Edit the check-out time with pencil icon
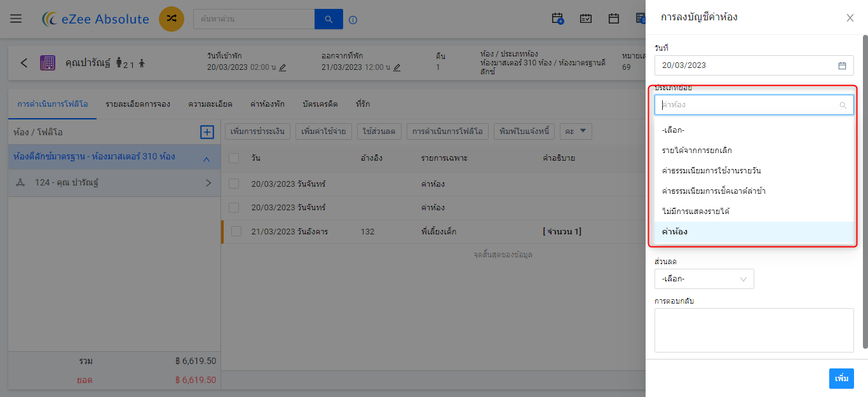Screen dimensions: 868x397 click(397, 67)
